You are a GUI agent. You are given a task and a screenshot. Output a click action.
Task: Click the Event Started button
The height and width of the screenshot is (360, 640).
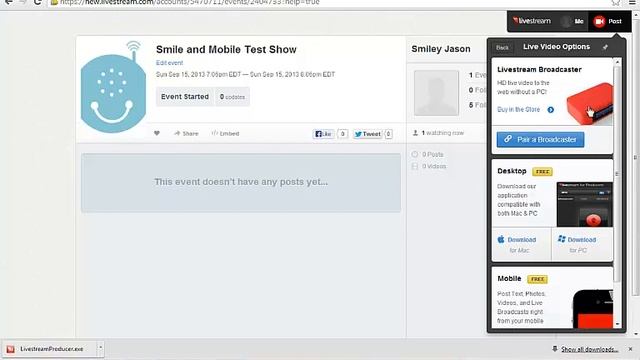click(x=184, y=97)
